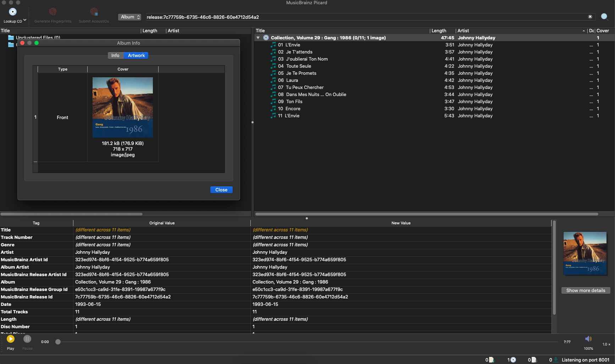Switch to the Info tab in Album Info
Image resolution: width=615 pixels, height=364 pixels.
click(116, 56)
